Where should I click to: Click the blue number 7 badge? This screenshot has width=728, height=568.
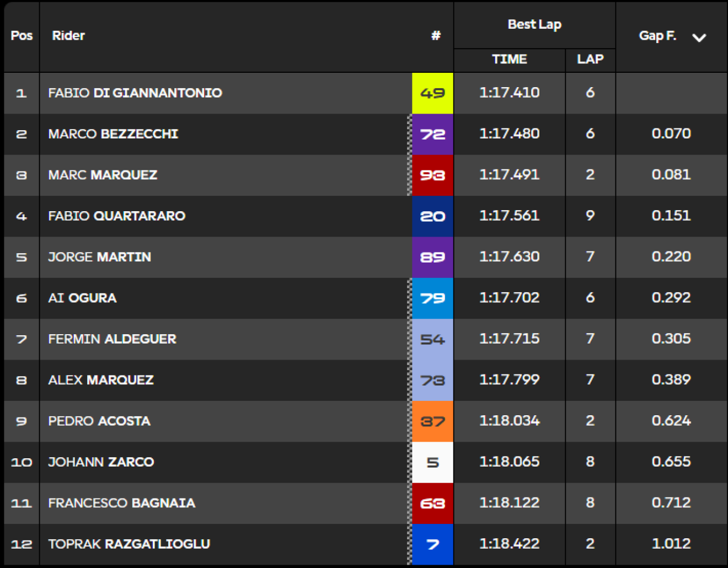432,544
